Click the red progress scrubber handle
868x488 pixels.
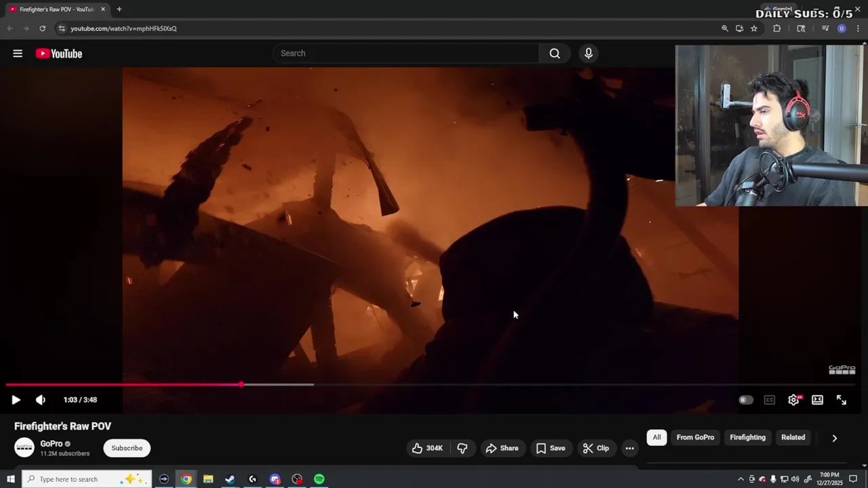pyautogui.click(x=241, y=385)
